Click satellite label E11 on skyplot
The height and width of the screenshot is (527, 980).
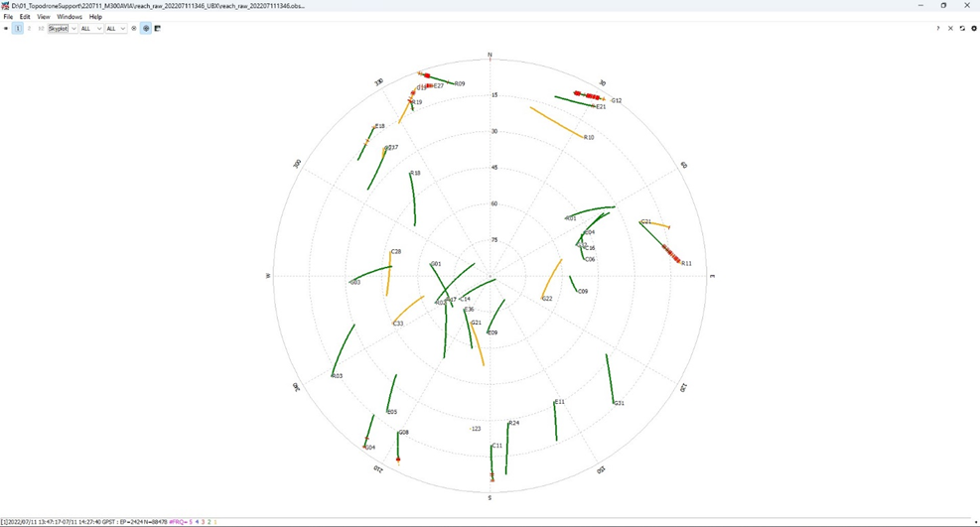point(560,402)
